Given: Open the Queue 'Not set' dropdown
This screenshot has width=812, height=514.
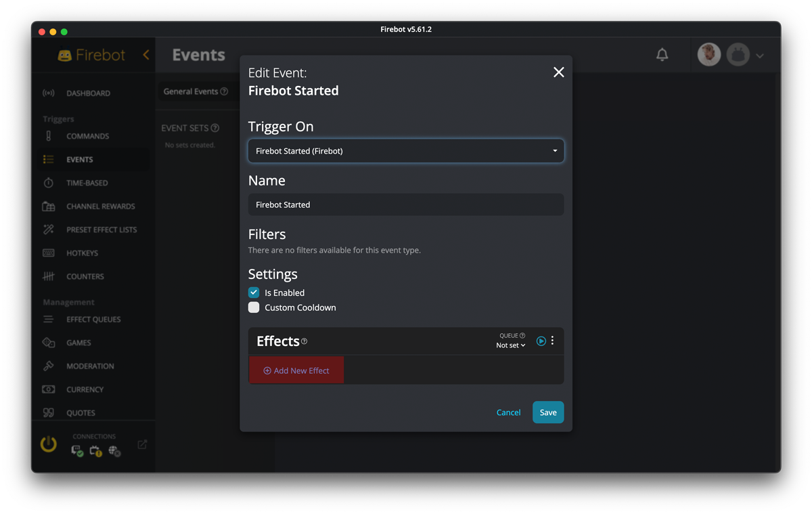Looking at the screenshot, I should pyautogui.click(x=511, y=345).
